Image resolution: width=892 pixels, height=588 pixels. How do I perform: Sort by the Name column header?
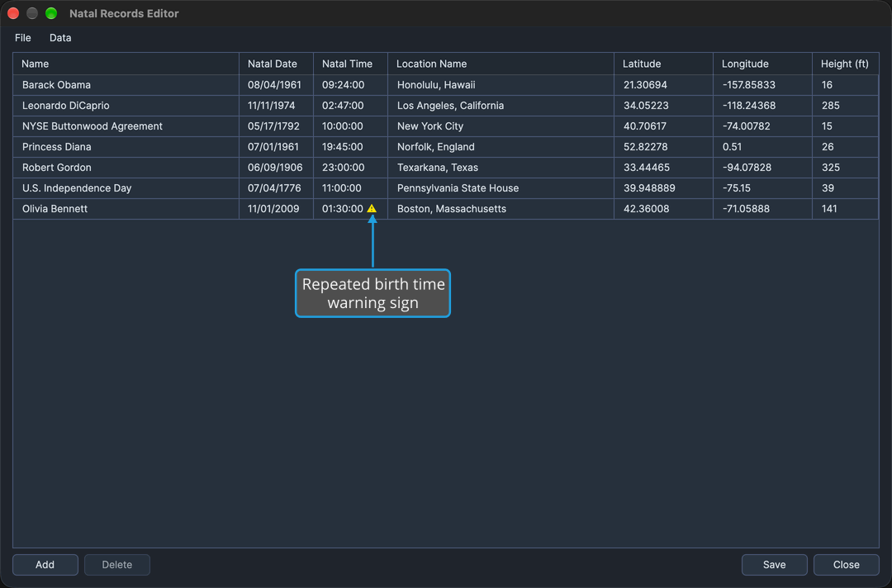pyautogui.click(x=126, y=64)
